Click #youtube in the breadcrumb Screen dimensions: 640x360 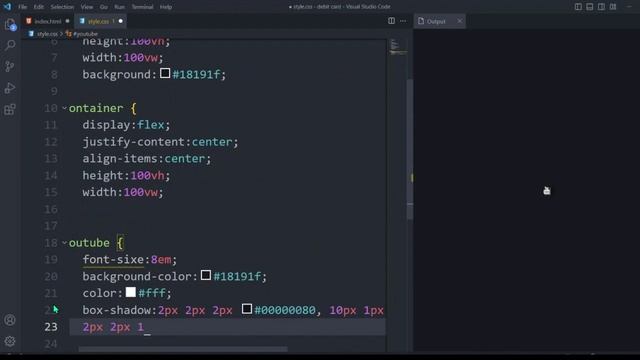click(85, 34)
